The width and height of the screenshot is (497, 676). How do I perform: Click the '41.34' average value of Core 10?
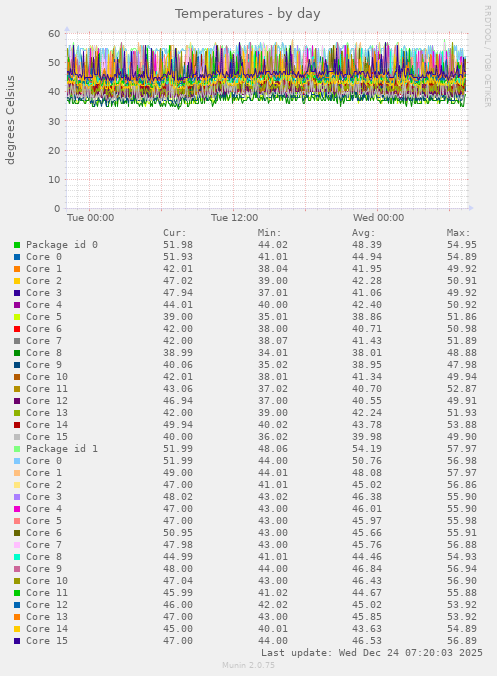pyautogui.click(x=366, y=377)
